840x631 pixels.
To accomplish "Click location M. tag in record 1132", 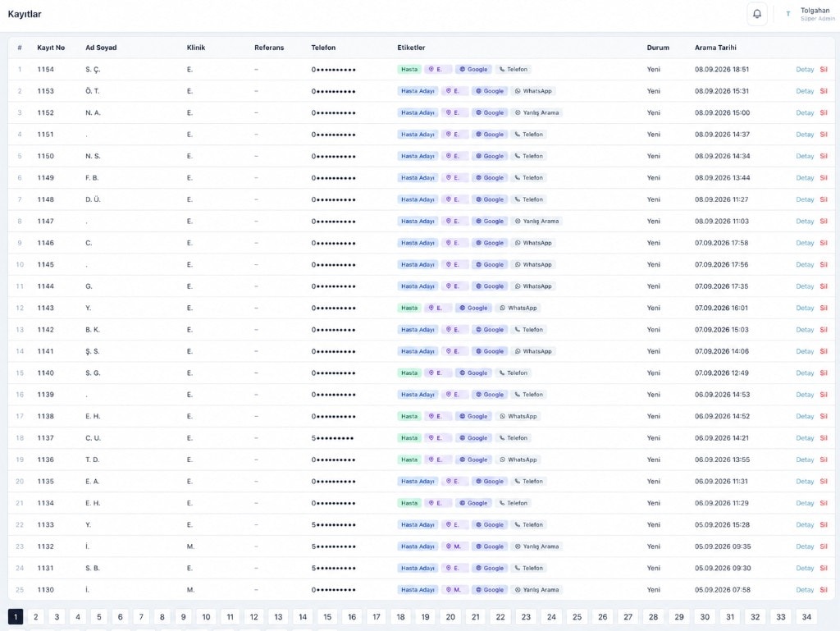I will point(454,546).
